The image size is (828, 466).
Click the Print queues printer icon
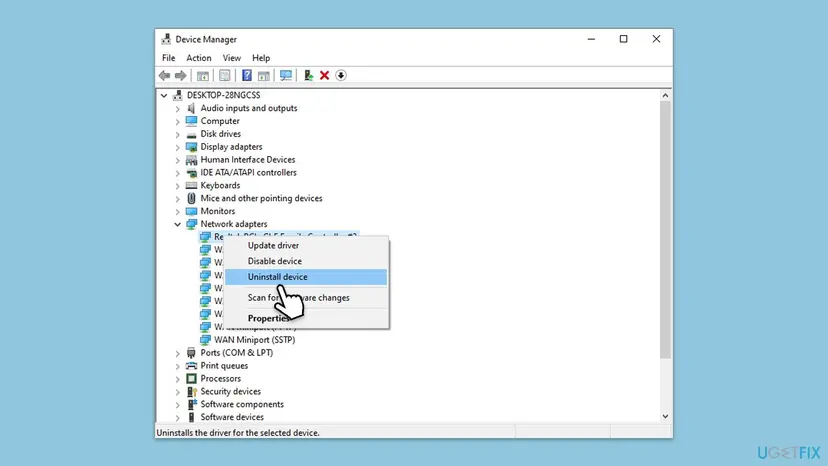(191, 366)
